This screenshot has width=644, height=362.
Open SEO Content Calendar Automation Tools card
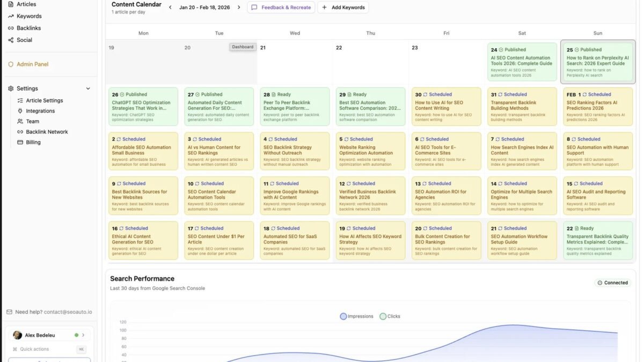click(219, 196)
